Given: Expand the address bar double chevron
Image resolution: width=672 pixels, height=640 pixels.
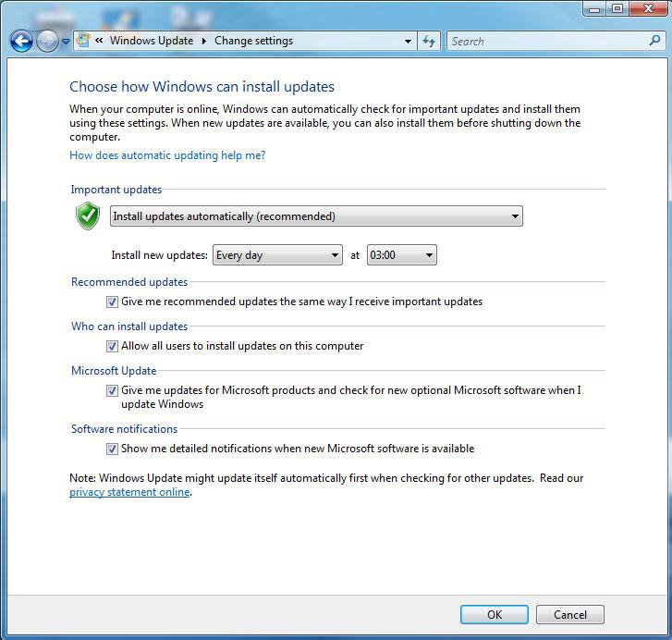Looking at the screenshot, I should [x=99, y=41].
